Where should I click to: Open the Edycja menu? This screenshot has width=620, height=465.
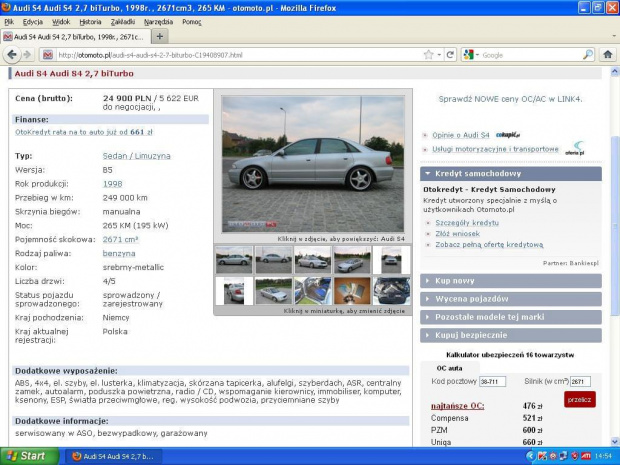[x=33, y=22]
